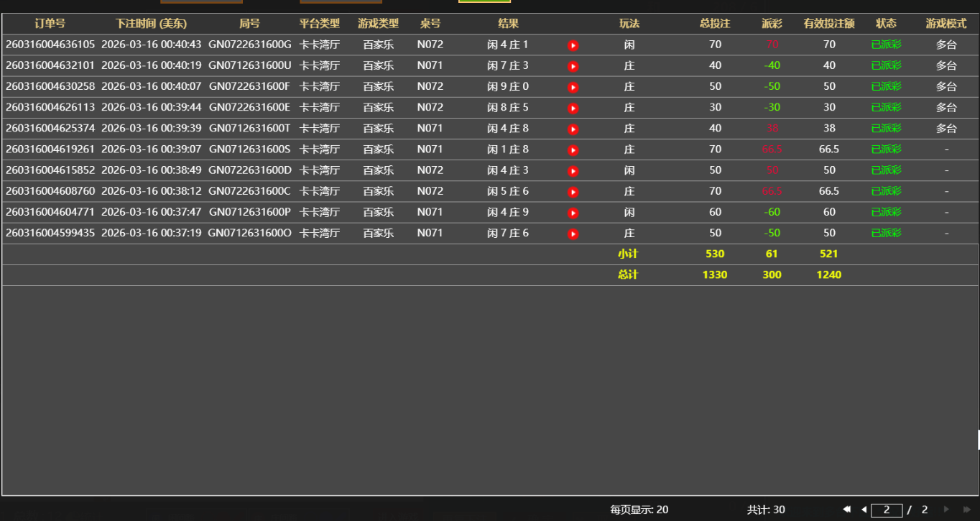Select the 小计 subtotal row

coord(629,253)
